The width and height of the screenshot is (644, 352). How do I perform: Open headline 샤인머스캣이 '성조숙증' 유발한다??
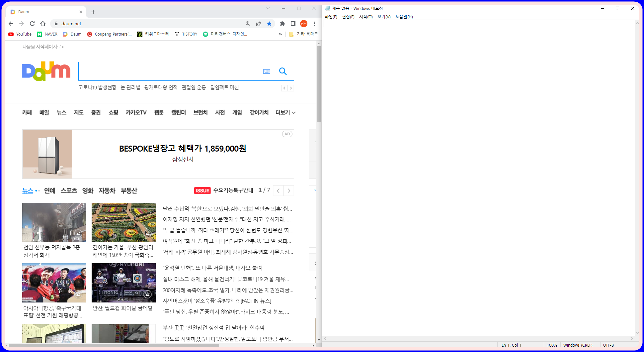pos(217,301)
